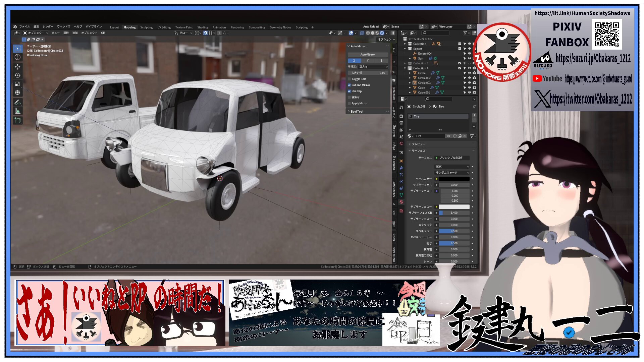Open the Output properties tab icon
Viewport: 644px width, 362px height.
[401, 123]
